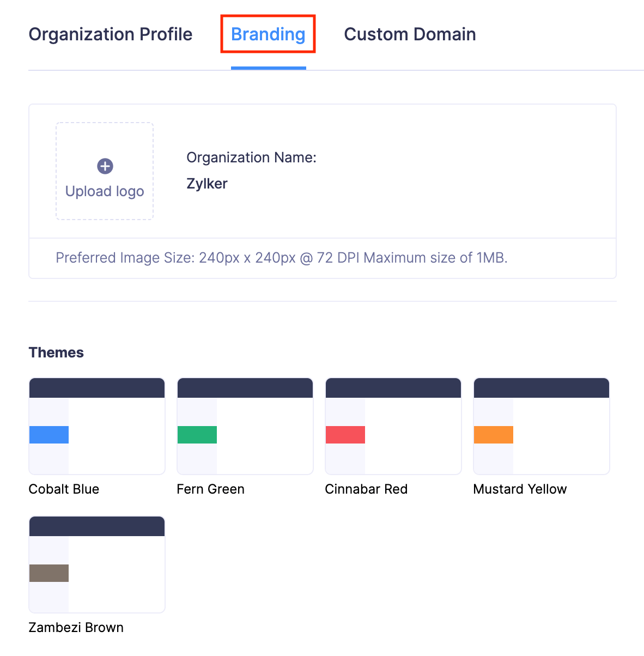Click dark header bar of Cobalt Blue thumbnail
The image size is (644, 656).
97,388
